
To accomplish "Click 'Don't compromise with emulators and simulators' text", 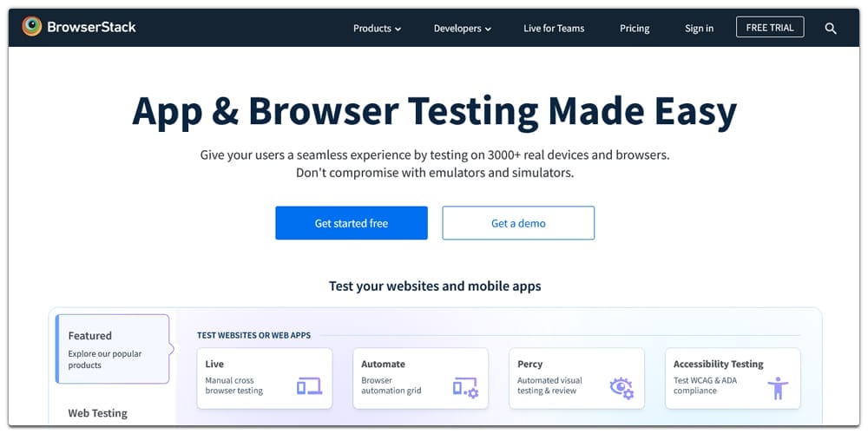I will (435, 173).
